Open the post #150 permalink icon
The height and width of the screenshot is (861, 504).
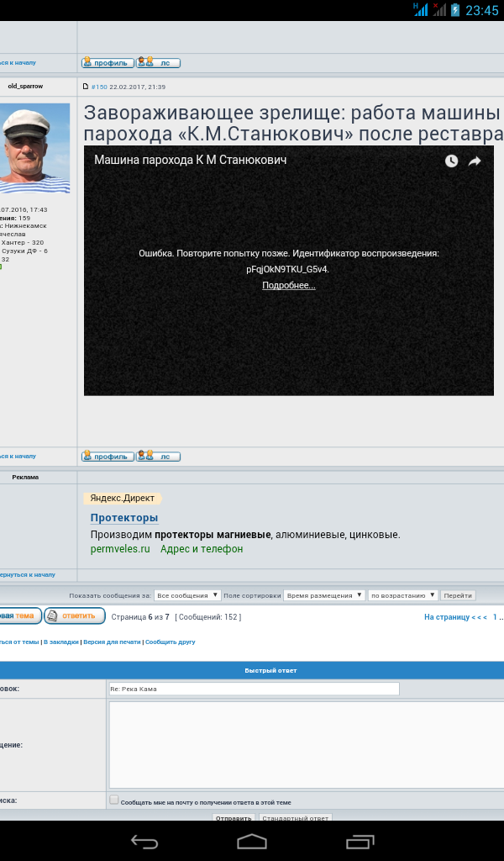coord(86,87)
